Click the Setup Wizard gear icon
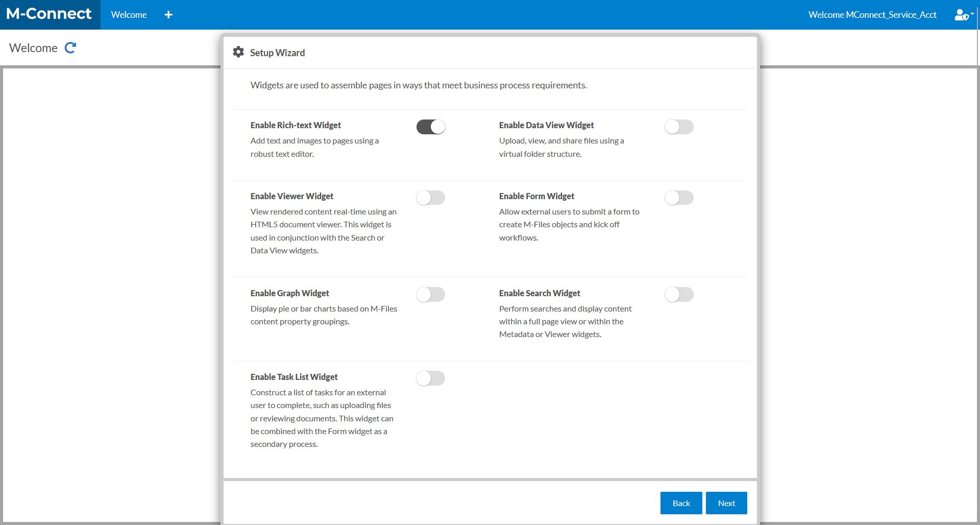Image resolution: width=980 pixels, height=525 pixels. [x=238, y=52]
